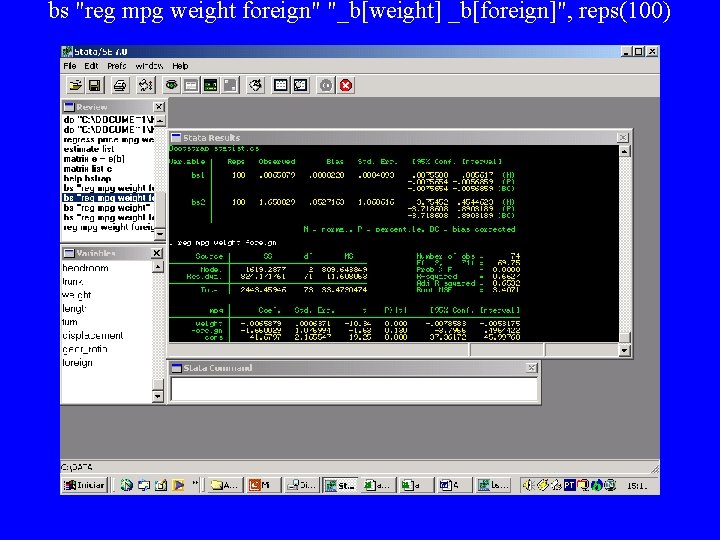Select 'regress price mpg' command in Review
This screenshot has width=720, height=540.
(108, 140)
